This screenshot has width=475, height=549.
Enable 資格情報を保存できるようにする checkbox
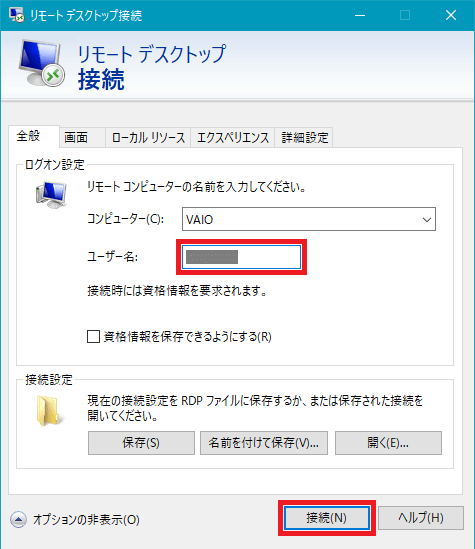click(93, 336)
